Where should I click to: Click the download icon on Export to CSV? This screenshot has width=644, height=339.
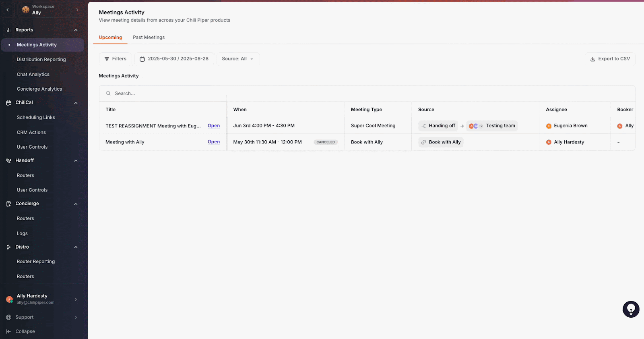pyautogui.click(x=592, y=59)
